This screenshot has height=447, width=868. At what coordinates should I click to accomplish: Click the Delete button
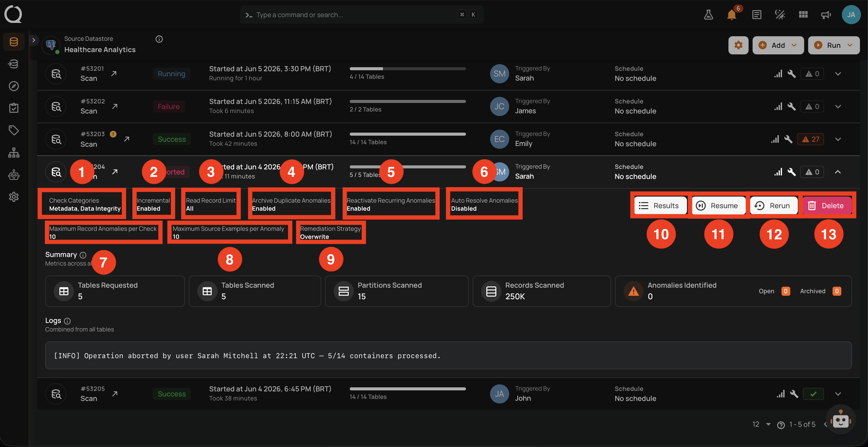coord(827,205)
